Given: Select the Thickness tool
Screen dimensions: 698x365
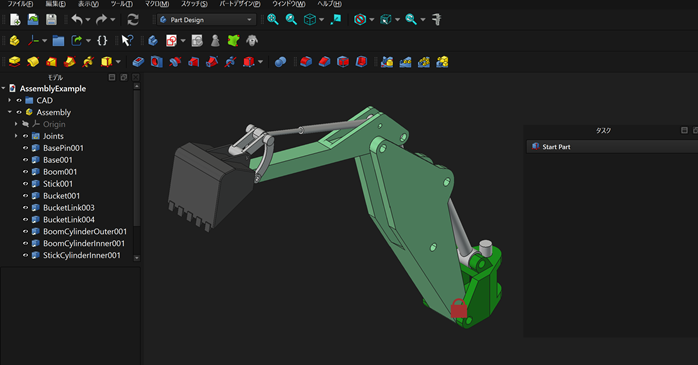Looking at the screenshot, I should click(361, 61).
